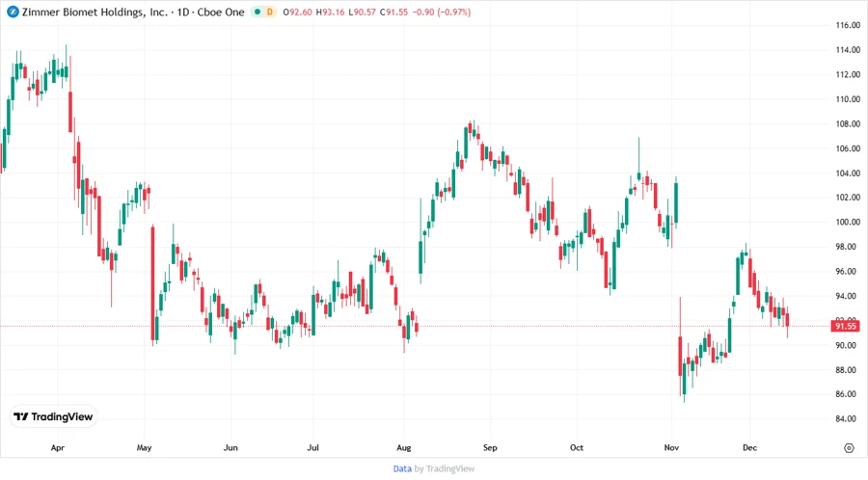868x480 pixels.
Task: Click the Aug label on time axis
Action: point(404,448)
